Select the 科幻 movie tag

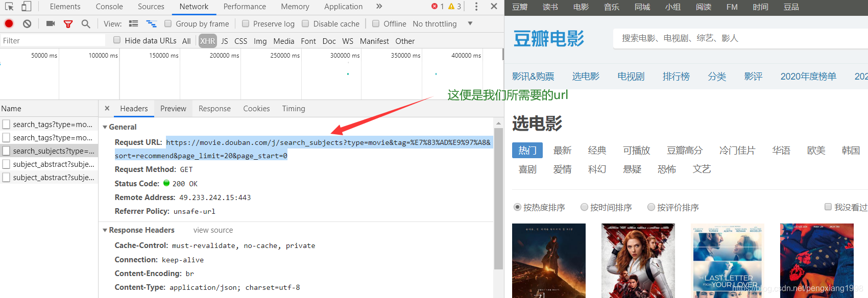597,169
